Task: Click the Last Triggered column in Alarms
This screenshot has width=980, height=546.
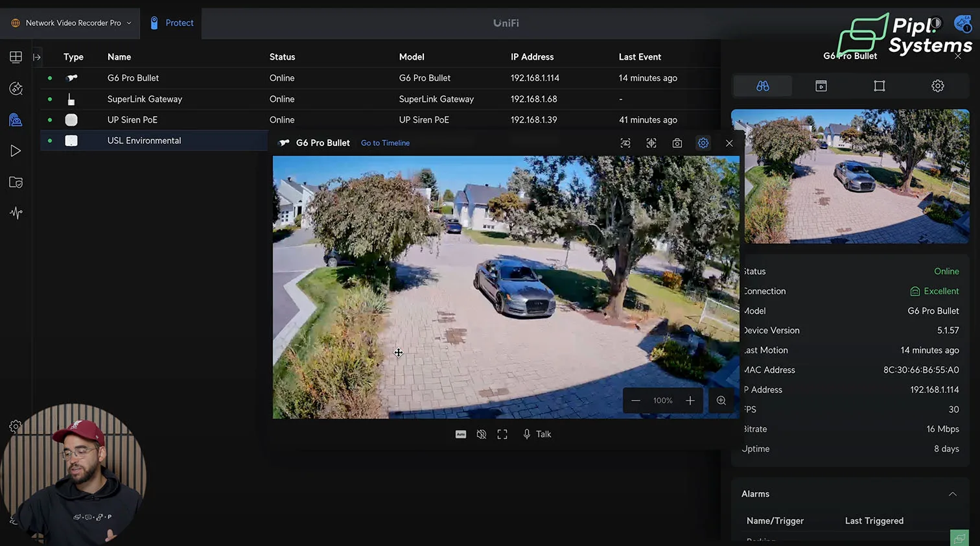Action: pos(874,521)
